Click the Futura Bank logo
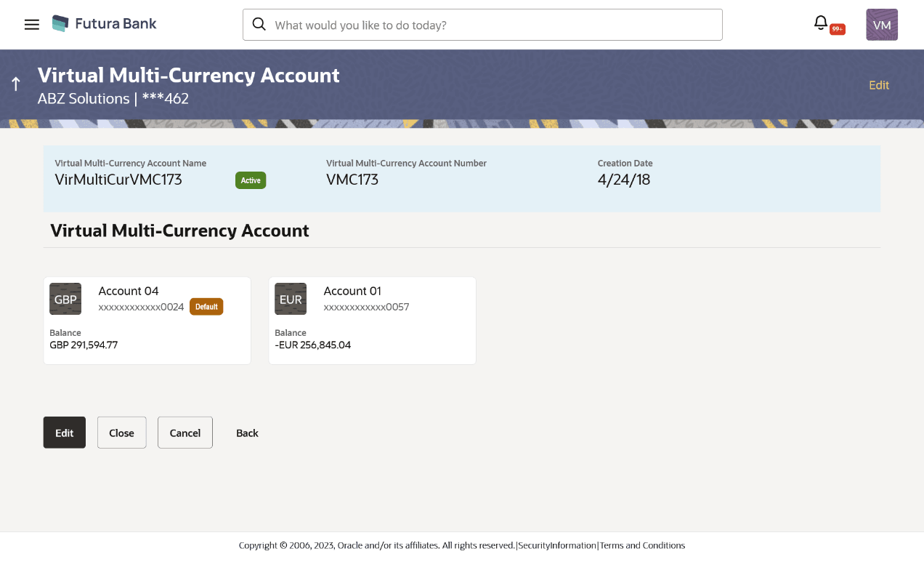 point(104,23)
